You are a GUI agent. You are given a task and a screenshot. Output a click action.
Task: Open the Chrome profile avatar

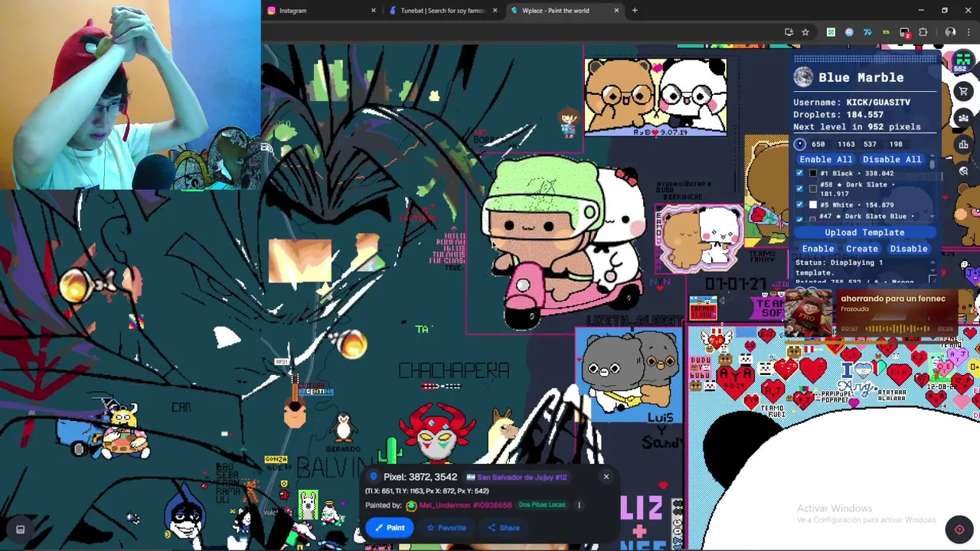tap(950, 32)
